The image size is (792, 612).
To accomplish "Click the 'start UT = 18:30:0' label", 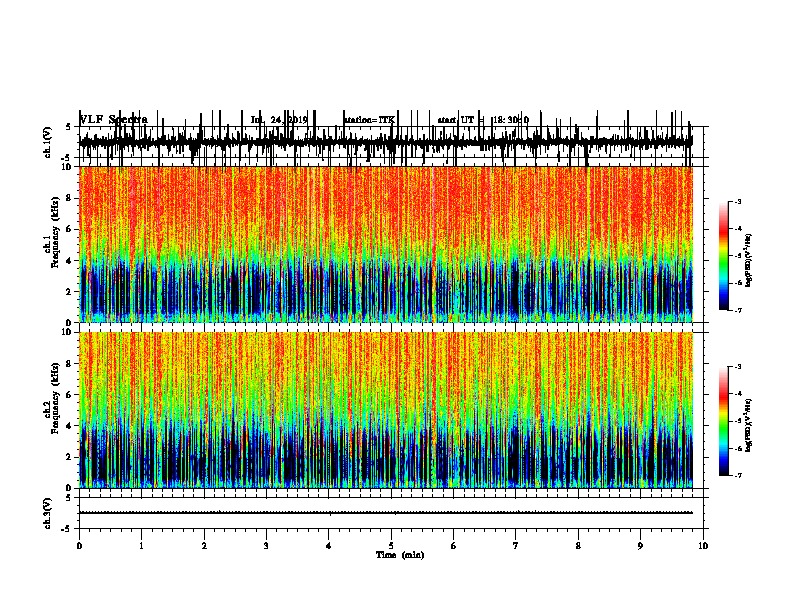I will click(483, 120).
